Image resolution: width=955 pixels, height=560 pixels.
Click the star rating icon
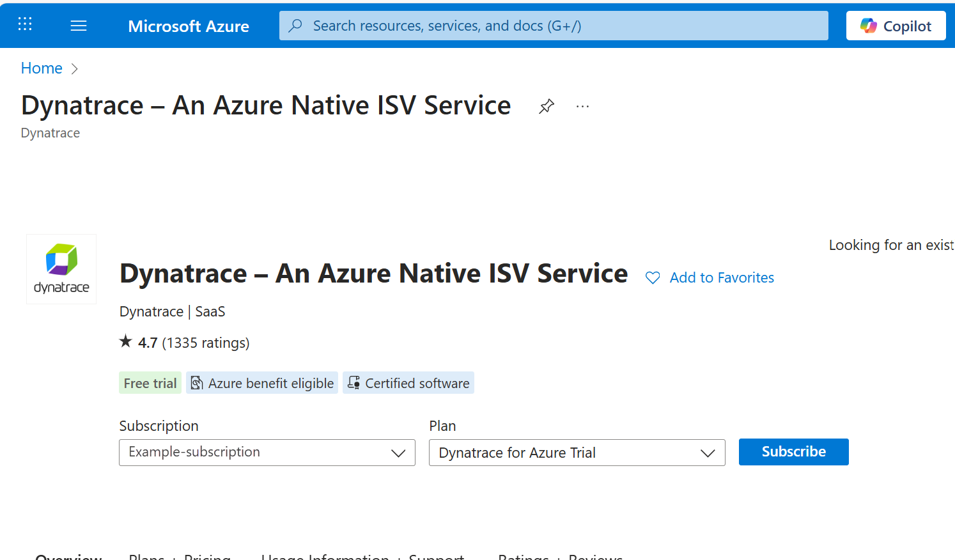pos(126,342)
